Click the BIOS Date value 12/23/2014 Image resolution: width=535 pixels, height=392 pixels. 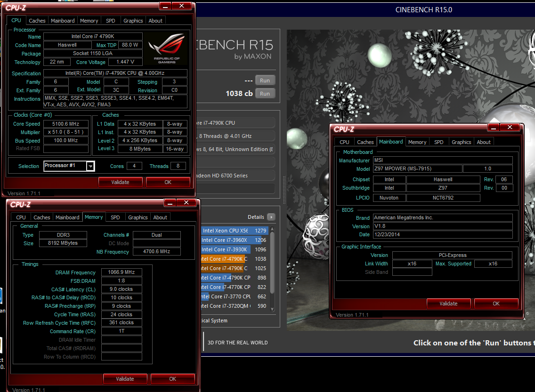pyautogui.click(x=443, y=234)
